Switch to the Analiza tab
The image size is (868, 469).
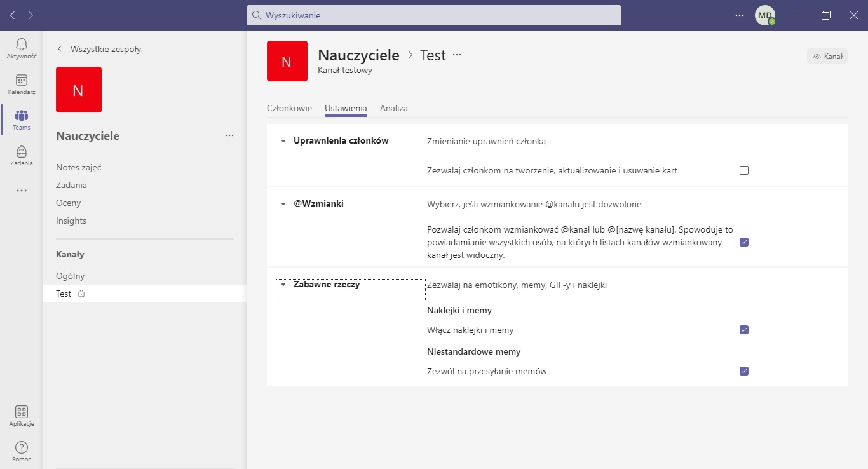coord(393,108)
